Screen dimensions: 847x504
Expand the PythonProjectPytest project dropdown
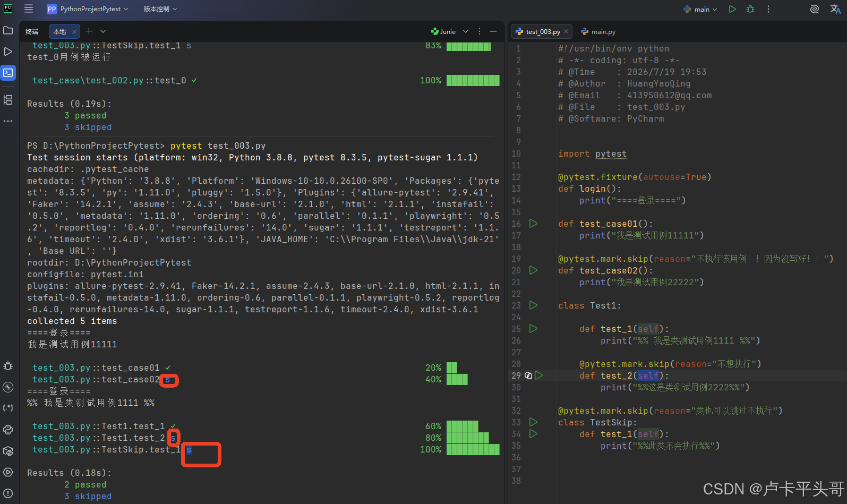tap(88, 9)
